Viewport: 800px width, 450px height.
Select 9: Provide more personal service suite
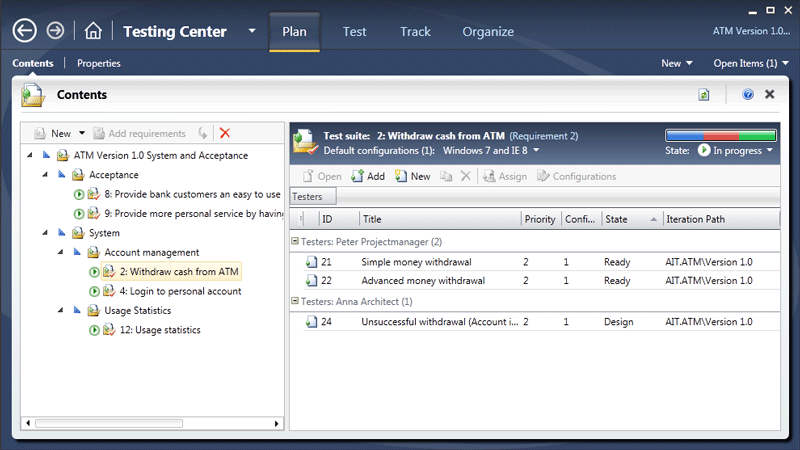coord(193,214)
